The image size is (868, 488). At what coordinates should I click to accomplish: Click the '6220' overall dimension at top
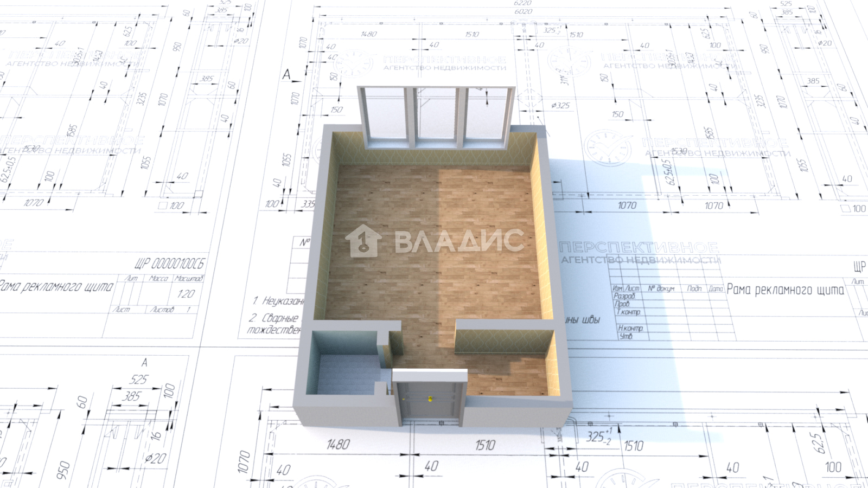(522, 3)
